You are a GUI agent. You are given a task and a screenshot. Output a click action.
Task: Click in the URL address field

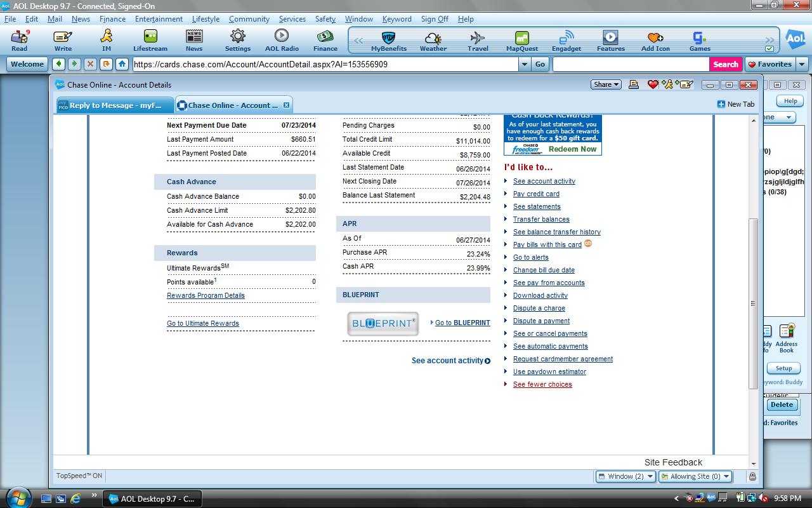tap(325, 64)
